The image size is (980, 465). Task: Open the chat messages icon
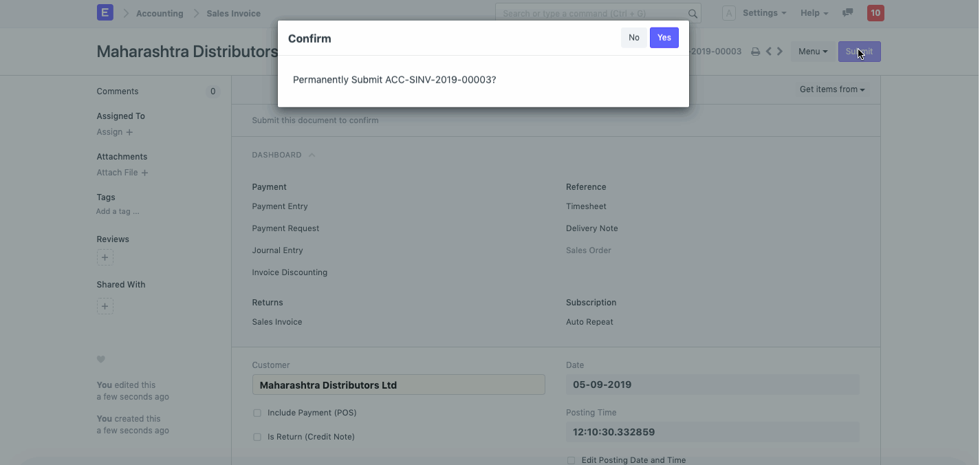848,13
